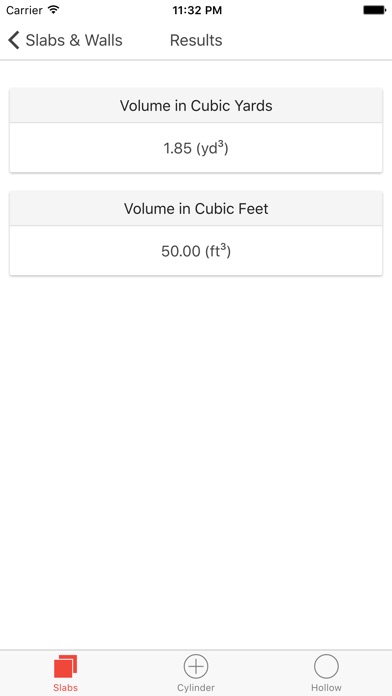Tap the battery indicator icon
392x696 pixels.
pyautogui.click(x=374, y=10)
